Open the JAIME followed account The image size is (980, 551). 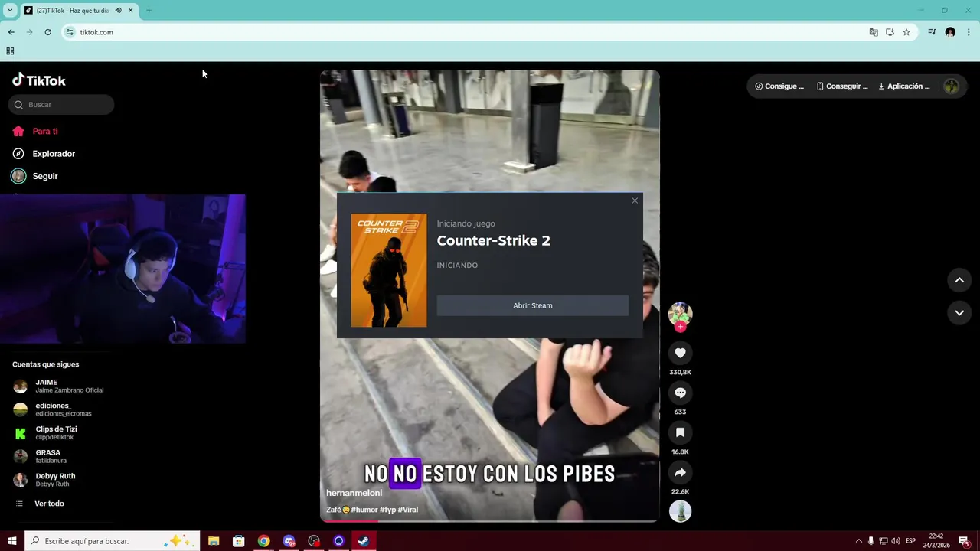[x=60, y=386]
